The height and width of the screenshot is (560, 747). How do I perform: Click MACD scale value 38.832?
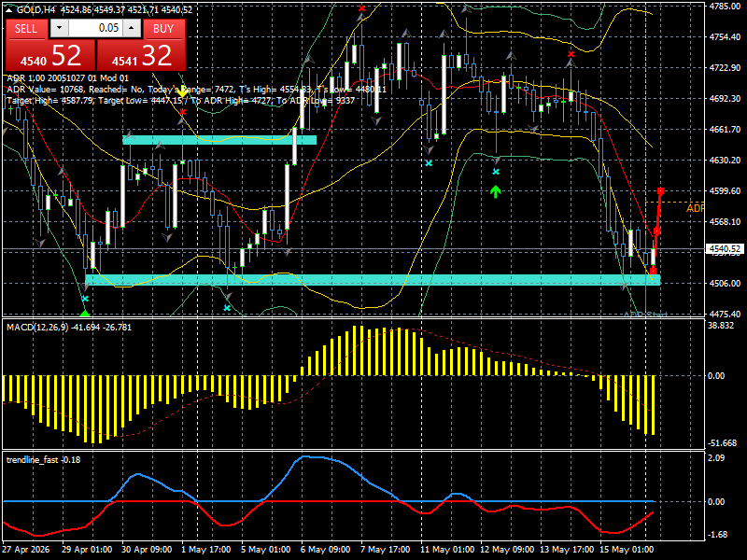click(x=721, y=325)
